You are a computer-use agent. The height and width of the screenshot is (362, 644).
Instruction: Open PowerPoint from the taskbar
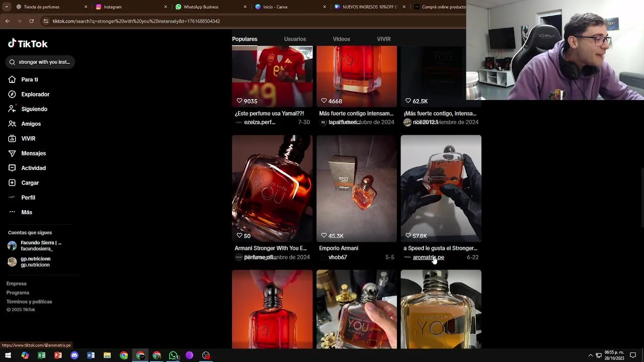point(58,355)
